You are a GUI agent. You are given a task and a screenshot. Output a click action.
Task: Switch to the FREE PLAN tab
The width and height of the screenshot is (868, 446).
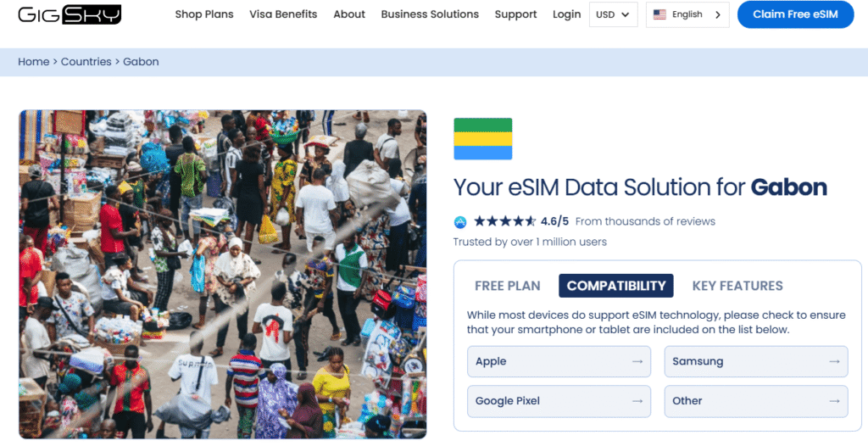[507, 286]
